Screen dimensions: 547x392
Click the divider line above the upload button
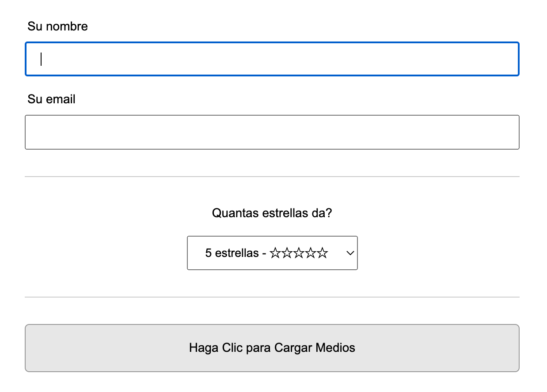[272, 297]
